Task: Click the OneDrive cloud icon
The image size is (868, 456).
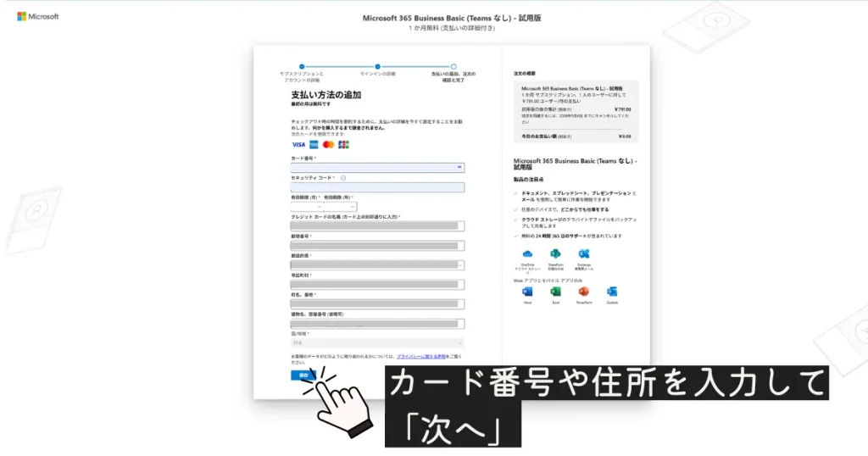Action: click(x=526, y=254)
